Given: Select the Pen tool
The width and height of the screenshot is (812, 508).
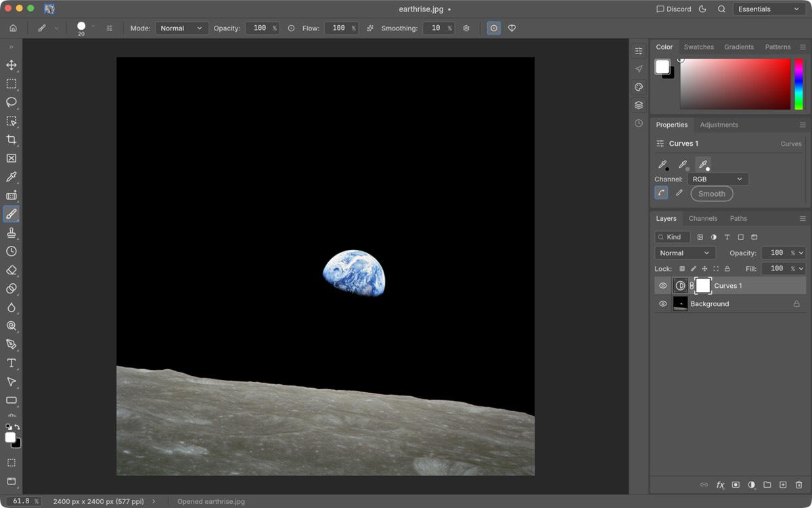Looking at the screenshot, I should coord(12,345).
